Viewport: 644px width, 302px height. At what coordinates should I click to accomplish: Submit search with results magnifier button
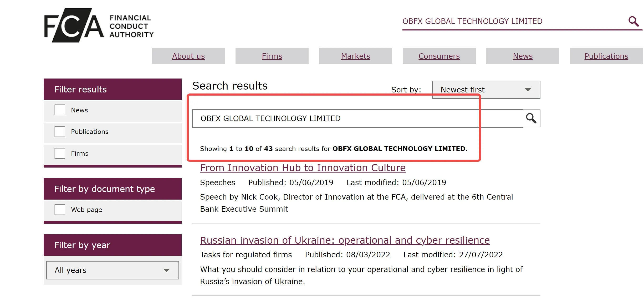point(531,118)
